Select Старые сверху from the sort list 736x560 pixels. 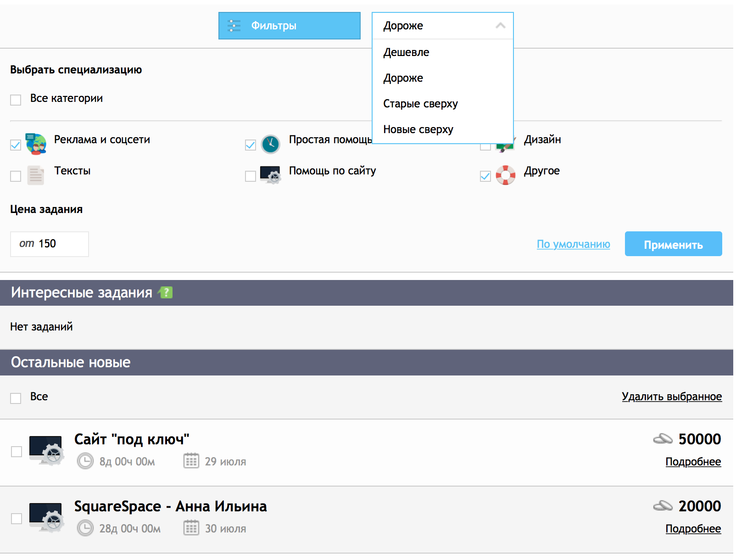tap(420, 104)
